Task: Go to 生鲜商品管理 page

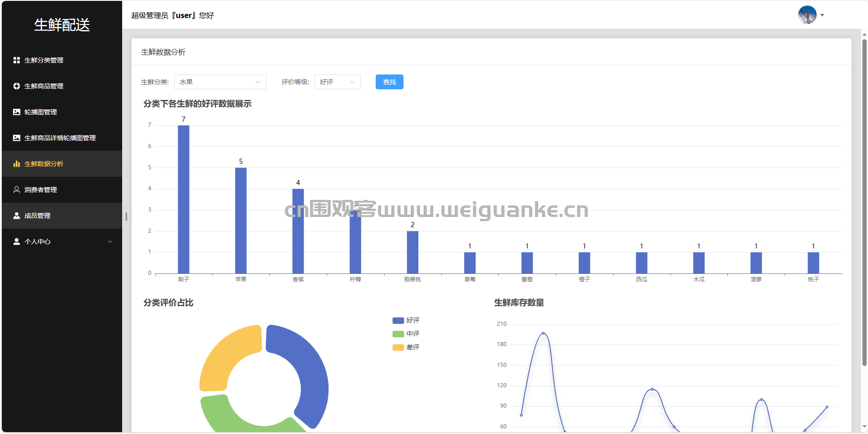Action: 62,86
